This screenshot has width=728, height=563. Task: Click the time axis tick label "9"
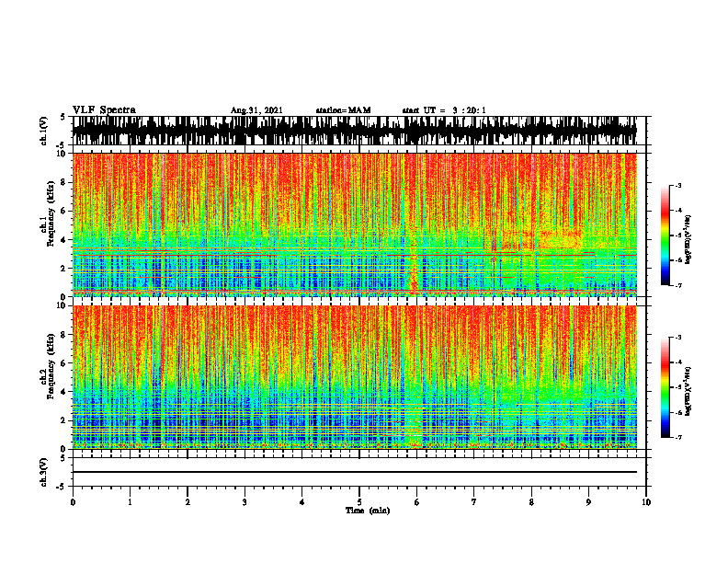point(588,502)
